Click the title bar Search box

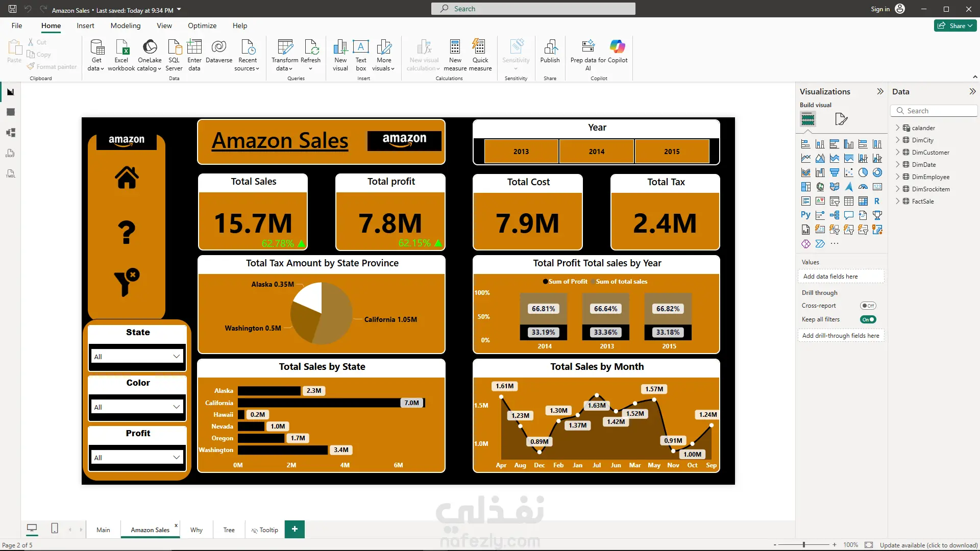pos(533,9)
